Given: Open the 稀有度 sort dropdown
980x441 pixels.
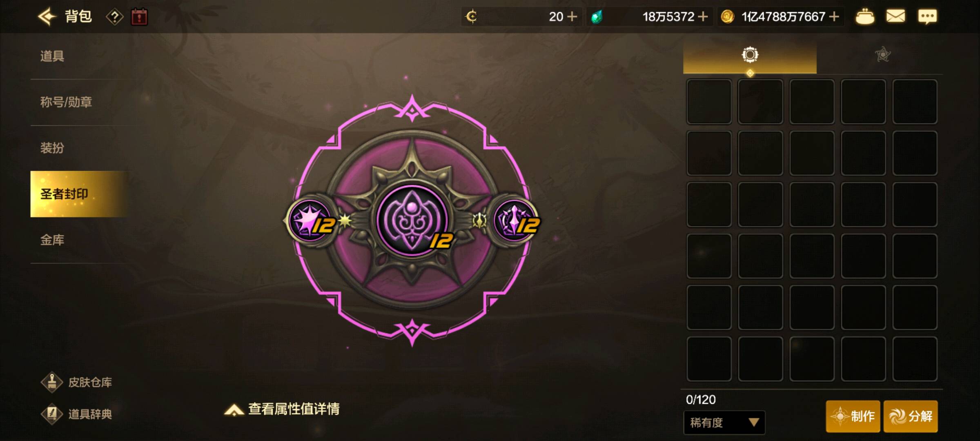Looking at the screenshot, I should pos(724,422).
